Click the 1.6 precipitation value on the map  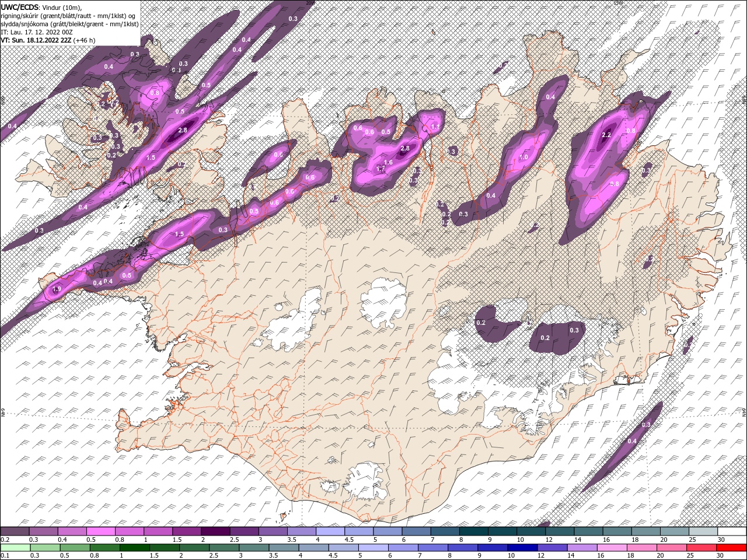click(389, 162)
